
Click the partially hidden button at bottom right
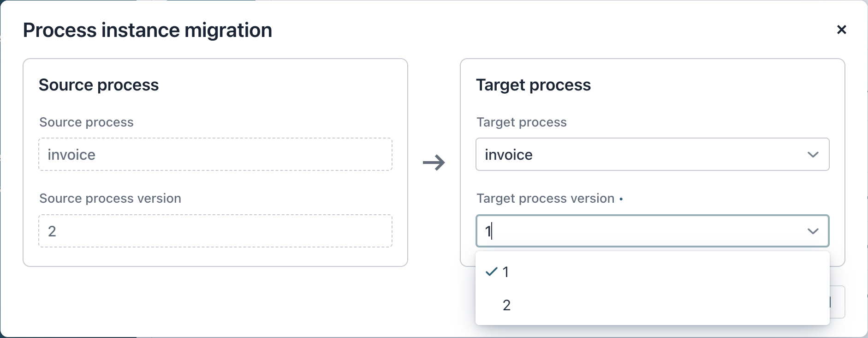pyautogui.click(x=838, y=302)
